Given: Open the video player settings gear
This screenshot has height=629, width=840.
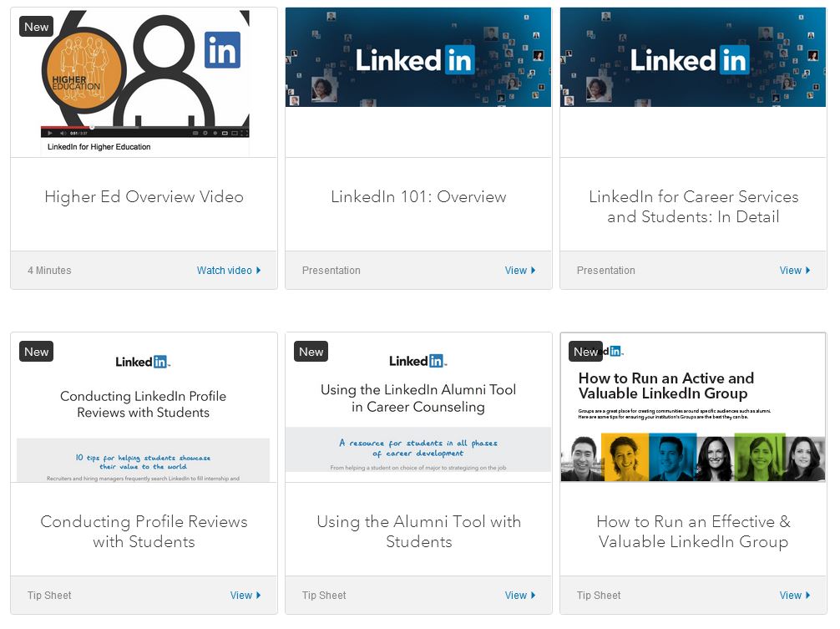Looking at the screenshot, I should tap(205, 133).
